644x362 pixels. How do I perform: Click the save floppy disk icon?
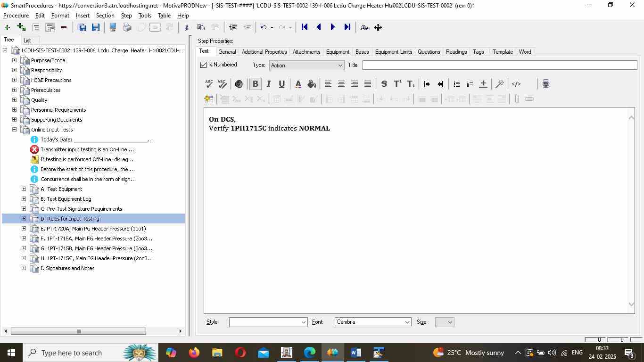(96, 27)
